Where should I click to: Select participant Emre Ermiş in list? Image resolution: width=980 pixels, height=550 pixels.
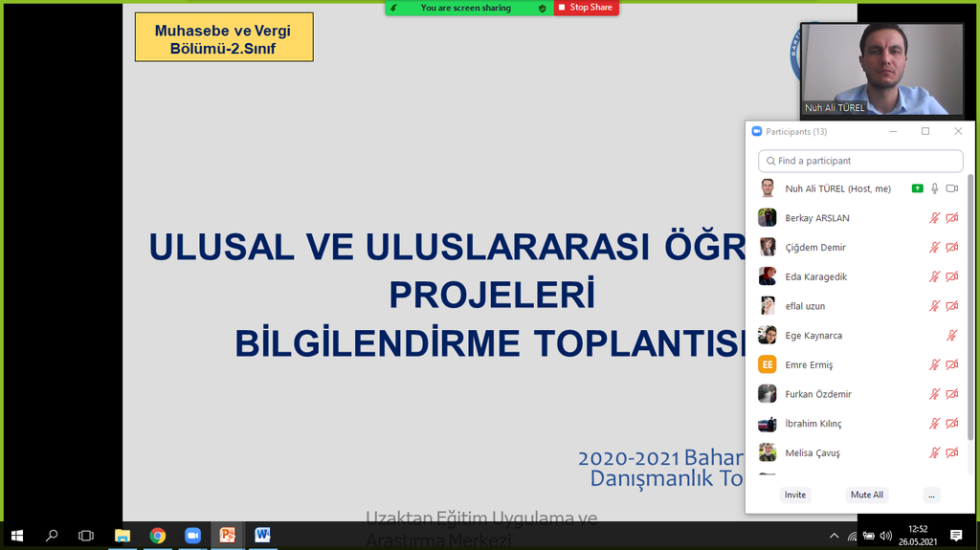tap(857, 364)
